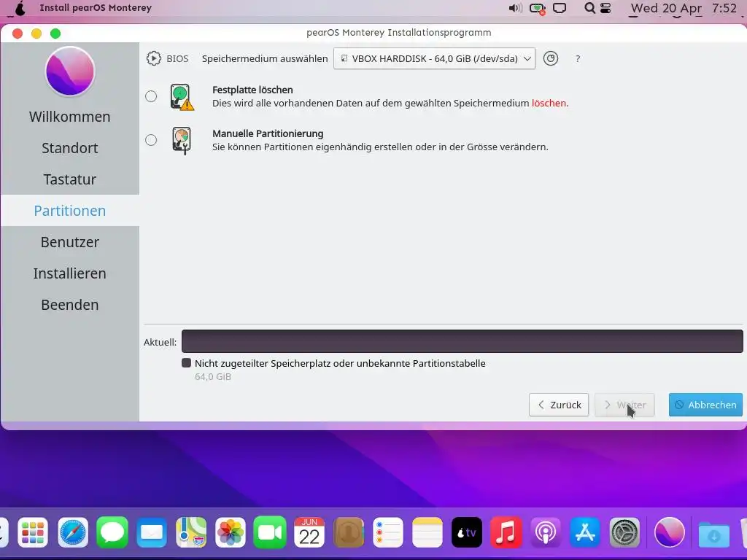This screenshot has height=560, width=747.
Task: Open Reminders list icon in dock
Action: (x=388, y=532)
